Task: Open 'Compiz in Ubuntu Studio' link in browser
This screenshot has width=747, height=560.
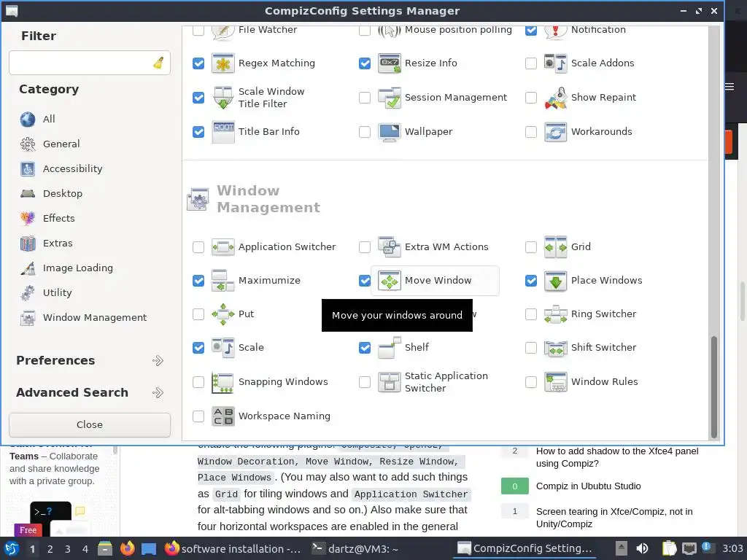Action: [589, 486]
